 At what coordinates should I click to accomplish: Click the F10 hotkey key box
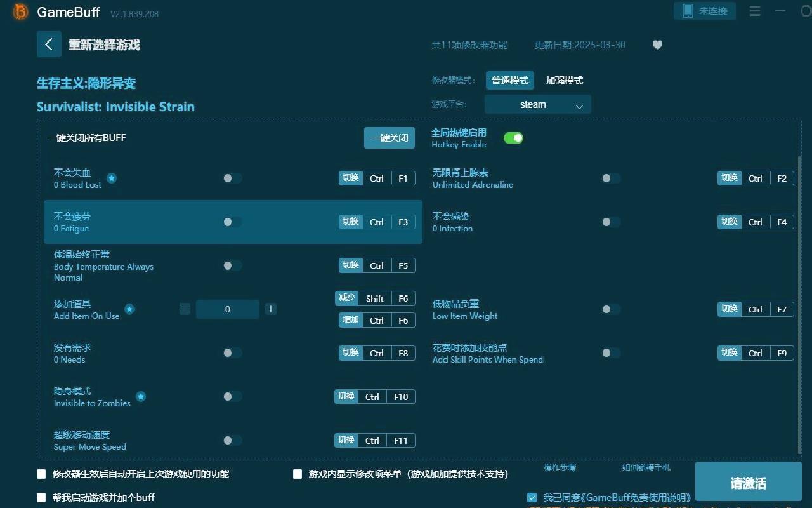(401, 397)
